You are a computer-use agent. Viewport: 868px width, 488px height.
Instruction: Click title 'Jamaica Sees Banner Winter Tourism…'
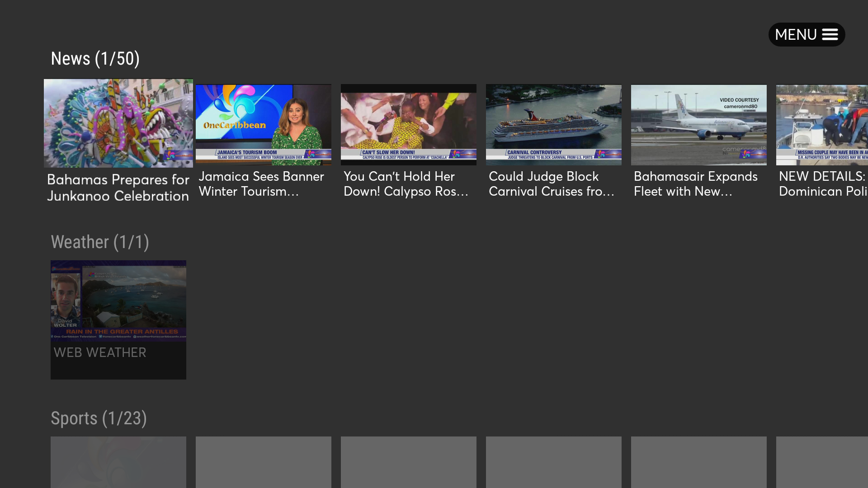261,184
